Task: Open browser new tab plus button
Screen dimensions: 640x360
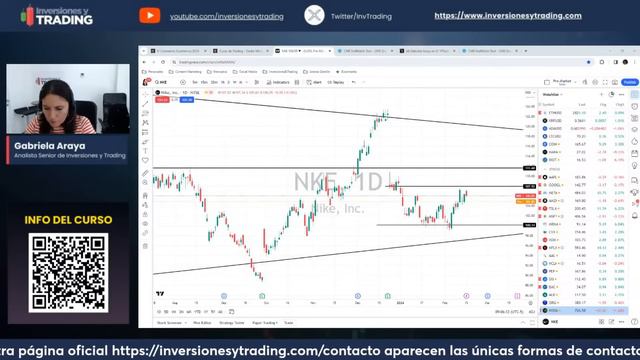Action: [526, 51]
